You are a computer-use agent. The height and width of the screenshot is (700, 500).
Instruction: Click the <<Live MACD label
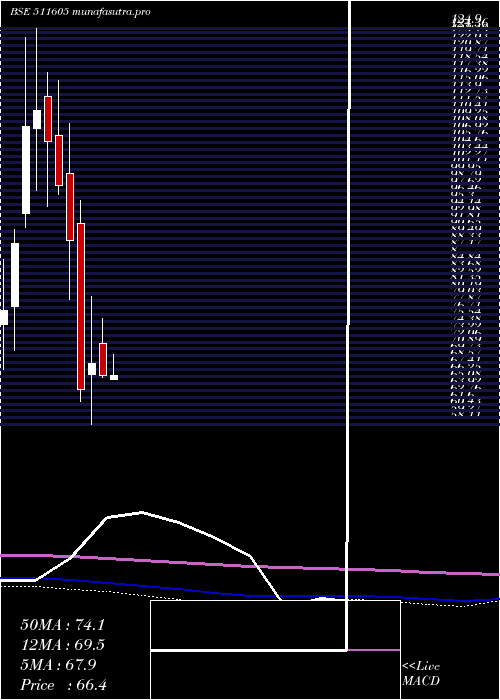(x=421, y=674)
